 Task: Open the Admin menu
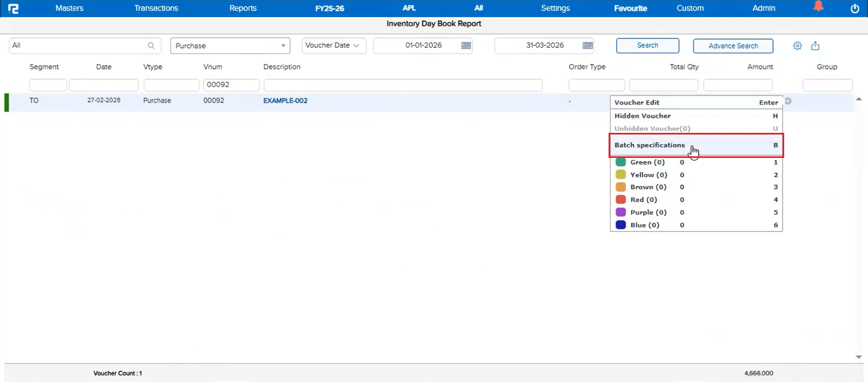(764, 9)
